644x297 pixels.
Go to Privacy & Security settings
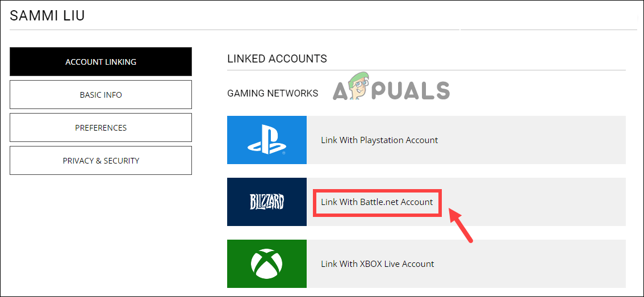(101, 161)
